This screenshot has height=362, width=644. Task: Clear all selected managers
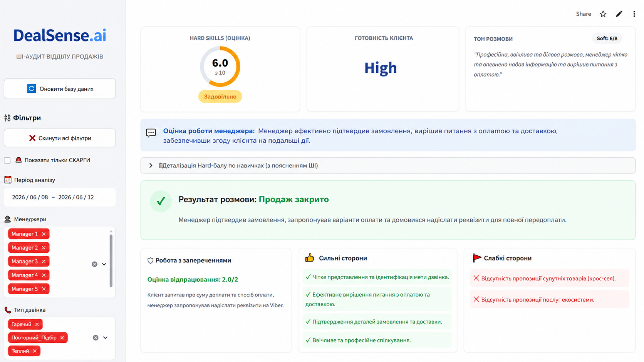tap(94, 264)
